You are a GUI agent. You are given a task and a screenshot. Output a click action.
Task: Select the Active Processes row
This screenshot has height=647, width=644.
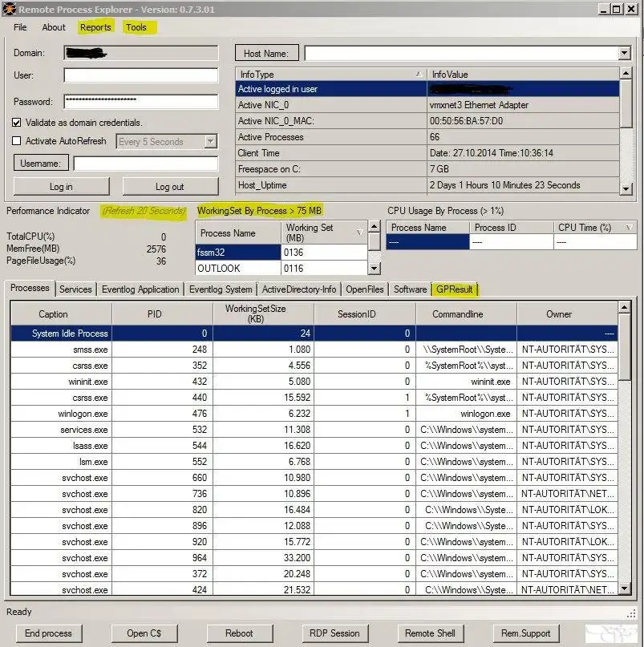(427, 137)
